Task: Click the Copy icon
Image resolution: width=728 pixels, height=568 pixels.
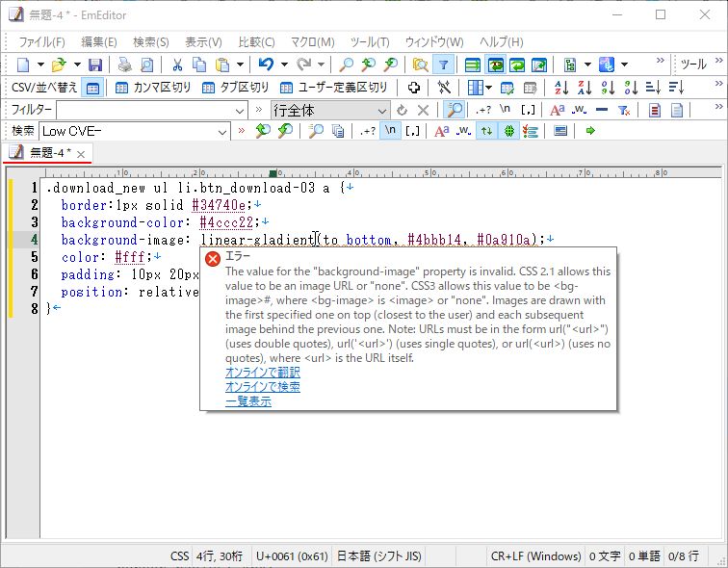Action: [199, 65]
